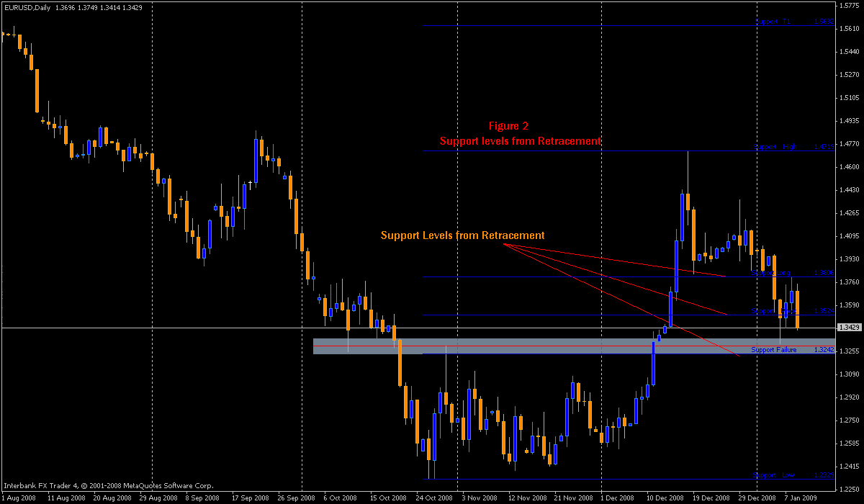The height and width of the screenshot is (504, 864).
Task: Click the '1 Aug 2008' date label
Action: coord(19,498)
